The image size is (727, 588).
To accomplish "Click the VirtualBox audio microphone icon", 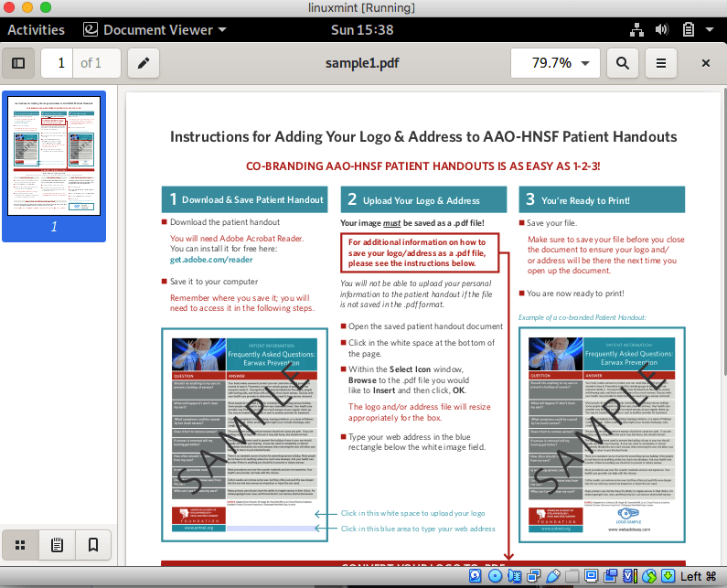I will [515, 576].
